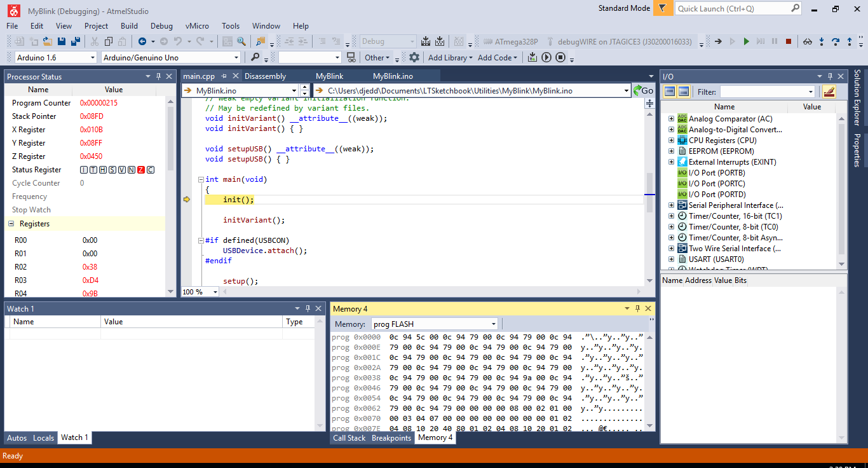
Task: Open the prog FLASH memory dropdown
Action: coord(494,324)
